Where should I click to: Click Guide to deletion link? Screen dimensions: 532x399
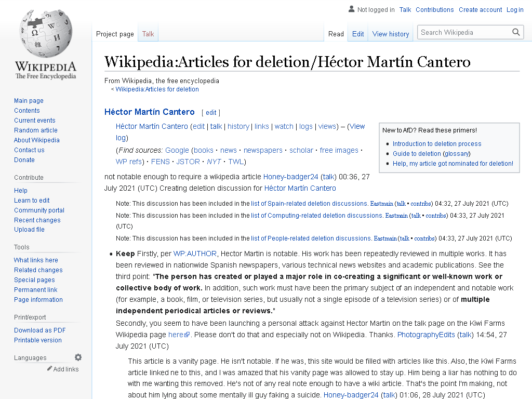click(417, 153)
